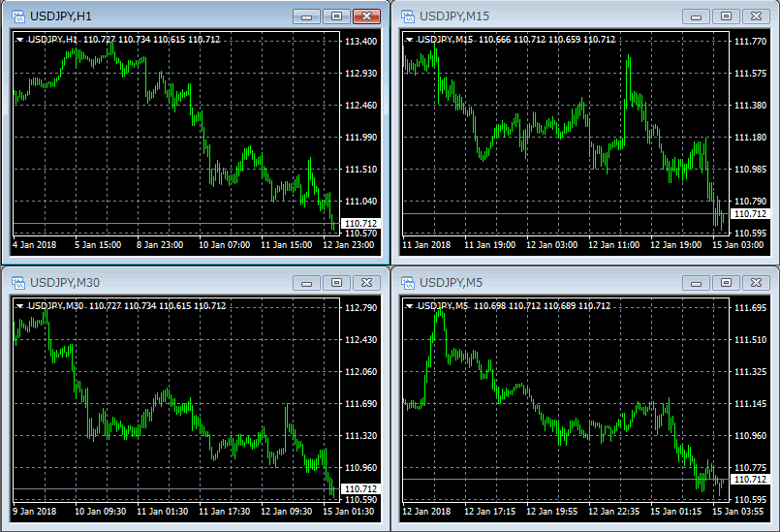
Task: Click the 111.695 price level on M5 scale
Action: [x=751, y=307]
